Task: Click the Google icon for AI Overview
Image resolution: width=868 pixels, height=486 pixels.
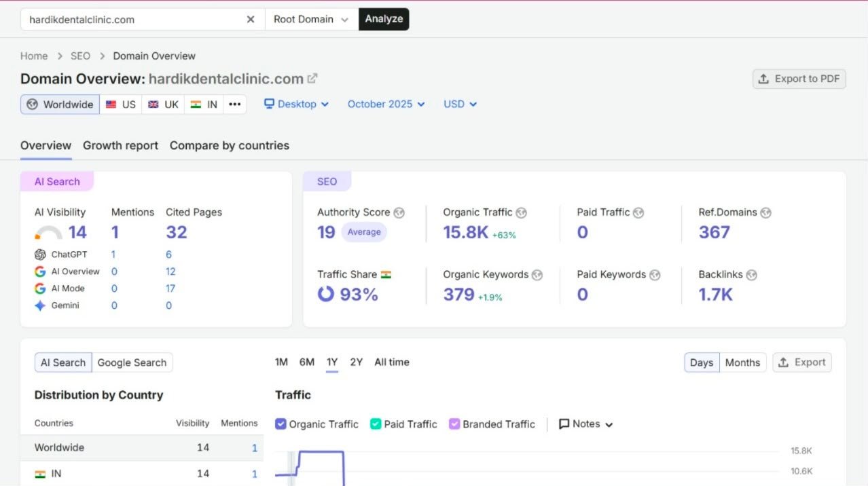Action: (x=40, y=272)
